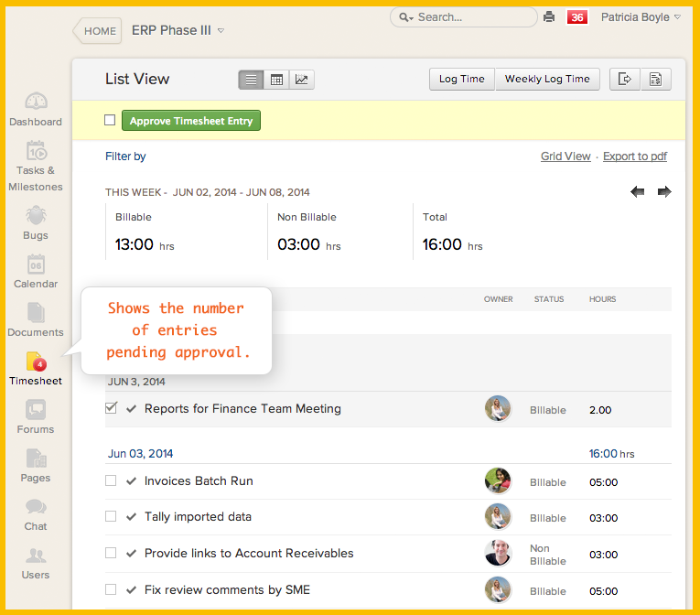Go to the Bugs module icon
This screenshot has width=700, height=615.
point(36,222)
